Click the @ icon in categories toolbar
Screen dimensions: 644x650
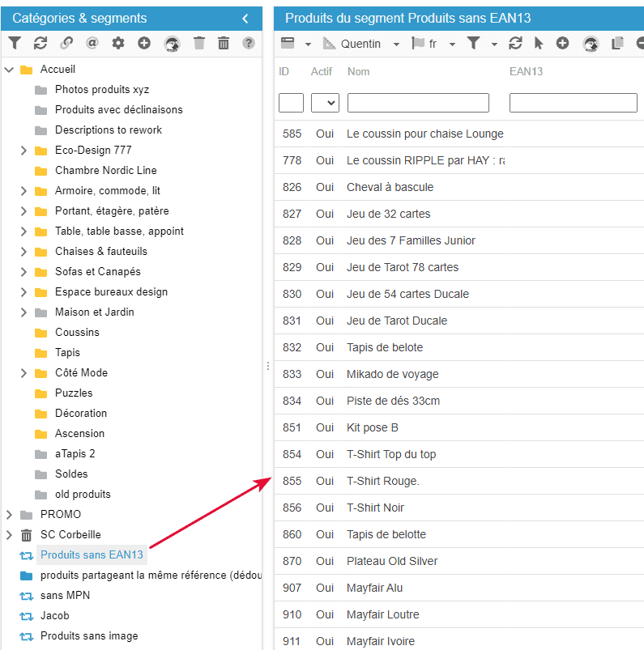click(92, 43)
